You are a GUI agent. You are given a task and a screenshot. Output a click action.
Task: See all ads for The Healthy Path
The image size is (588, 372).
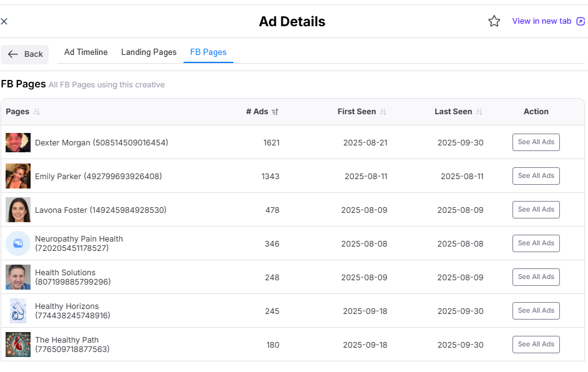pyautogui.click(x=536, y=345)
